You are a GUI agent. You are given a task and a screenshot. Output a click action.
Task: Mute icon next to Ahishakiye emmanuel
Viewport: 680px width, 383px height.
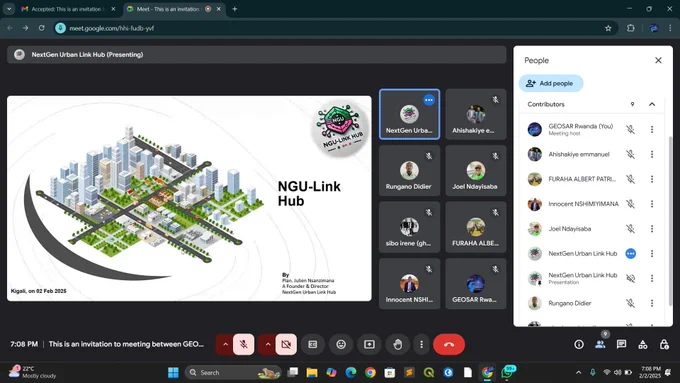631,154
